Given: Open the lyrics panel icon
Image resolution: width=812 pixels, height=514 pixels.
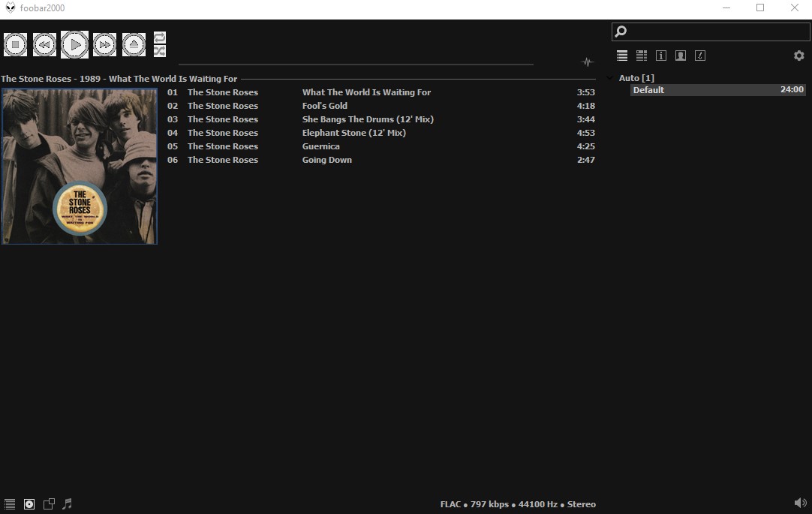Looking at the screenshot, I should pos(700,56).
